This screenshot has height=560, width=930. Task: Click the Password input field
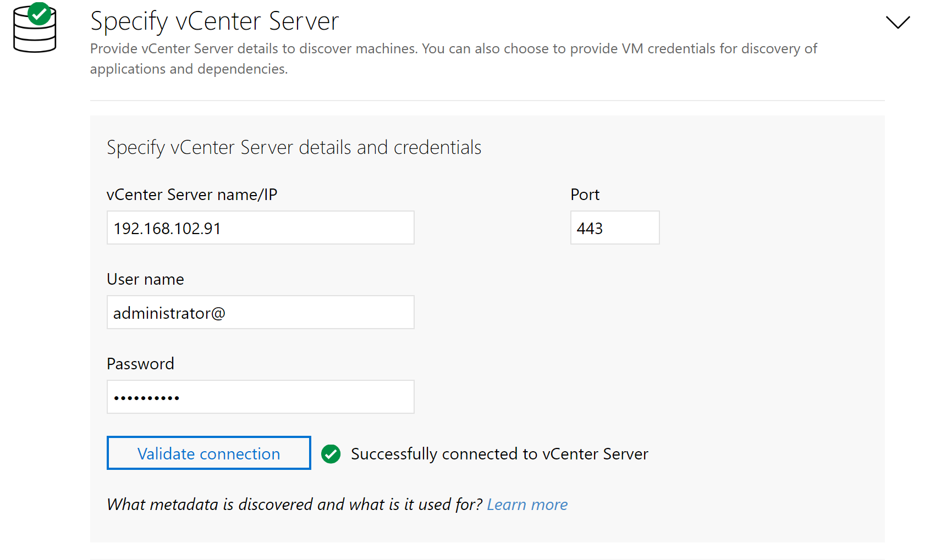click(260, 397)
